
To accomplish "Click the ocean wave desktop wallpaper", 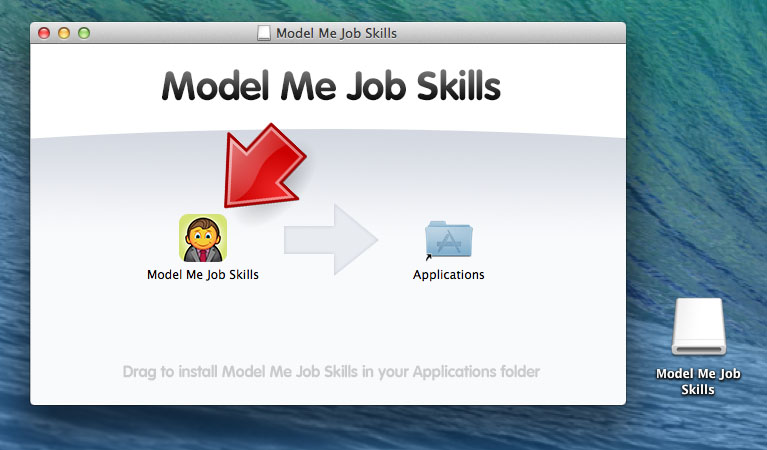I will [695, 147].
